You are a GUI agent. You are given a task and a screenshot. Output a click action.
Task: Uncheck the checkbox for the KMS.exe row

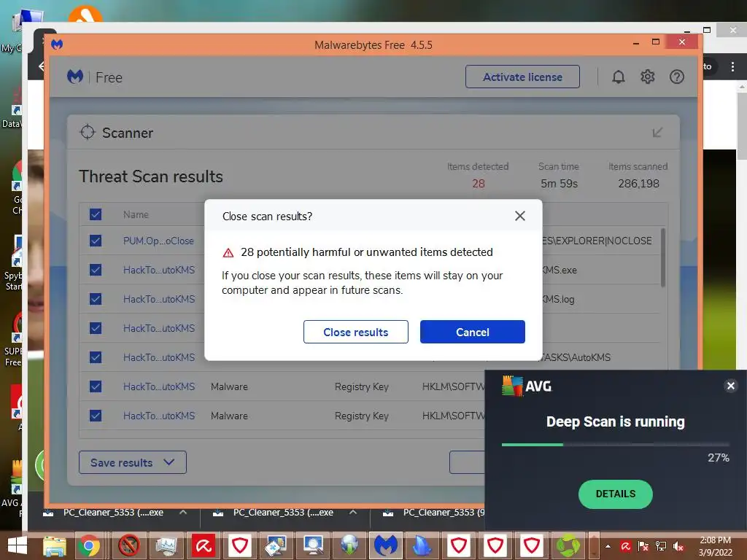pyautogui.click(x=96, y=270)
